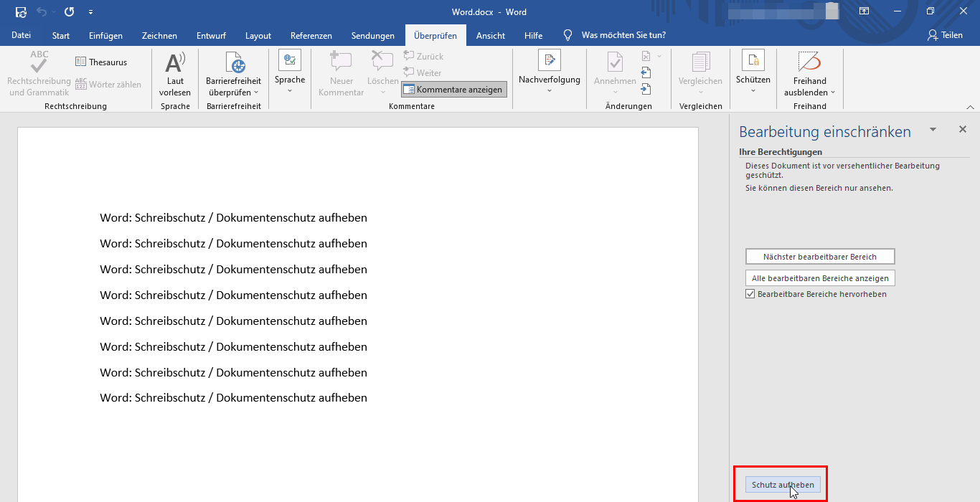Open the Customize Quick Access Toolbar dropdown

click(x=90, y=12)
